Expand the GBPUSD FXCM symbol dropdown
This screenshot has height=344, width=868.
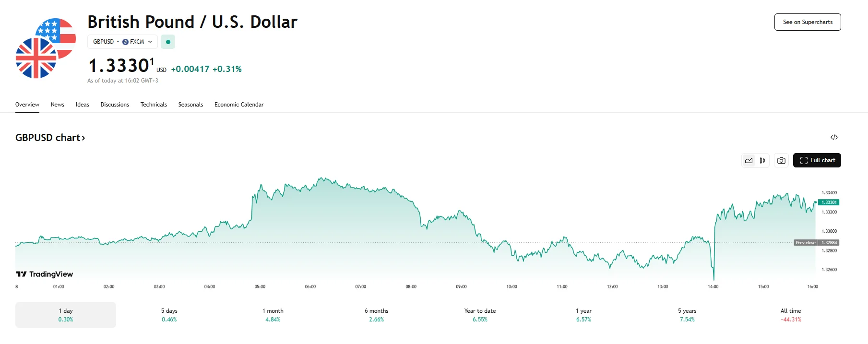pyautogui.click(x=150, y=42)
